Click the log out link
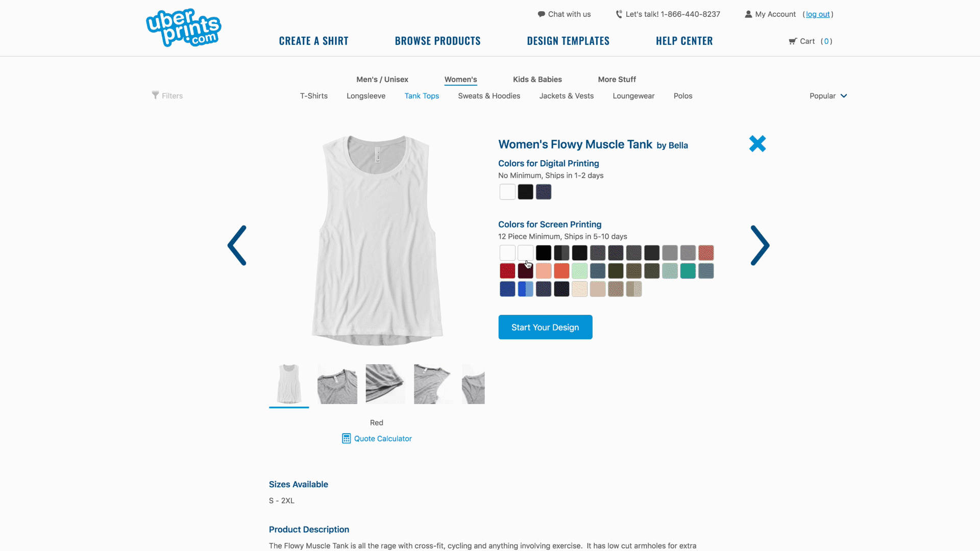This screenshot has width=980, height=551. (x=818, y=14)
